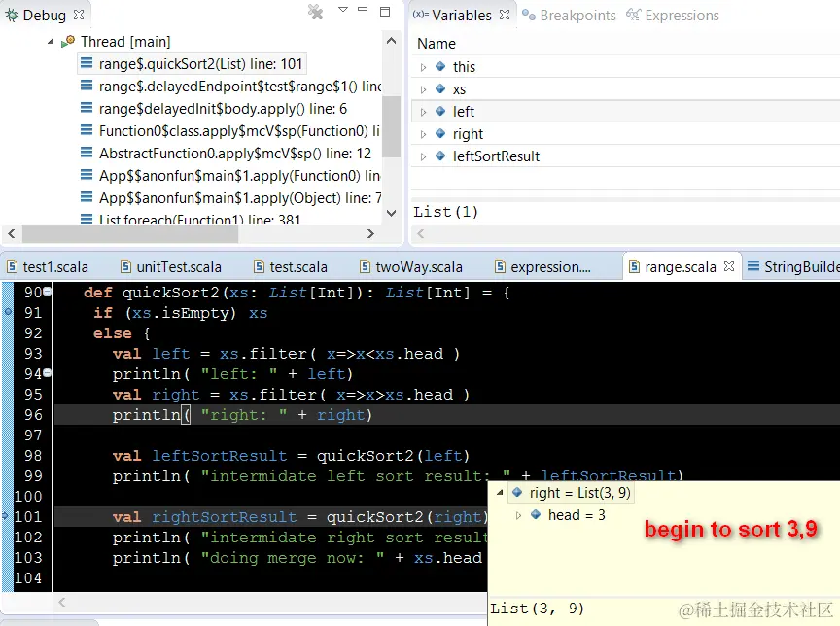Close the Variables tab
Image resolution: width=840 pixels, height=626 pixels.
click(505, 15)
